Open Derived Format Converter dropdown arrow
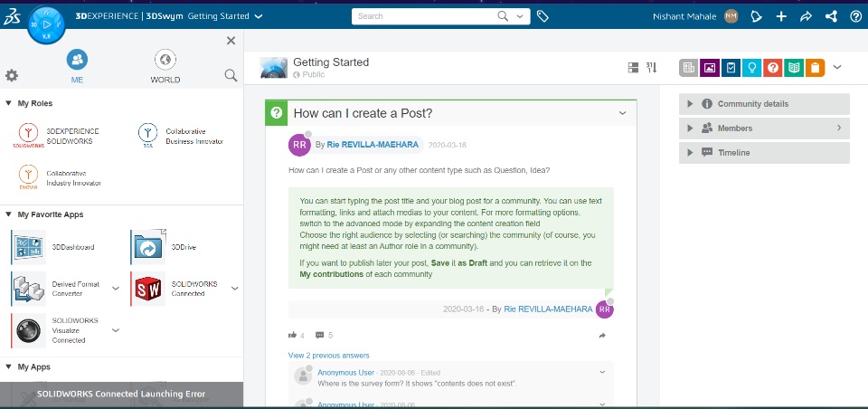 (x=115, y=288)
